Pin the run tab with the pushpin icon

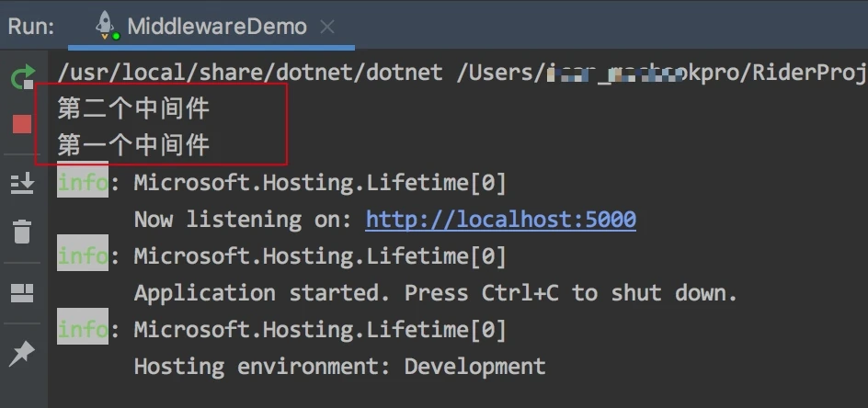click(x=22, y=354)
